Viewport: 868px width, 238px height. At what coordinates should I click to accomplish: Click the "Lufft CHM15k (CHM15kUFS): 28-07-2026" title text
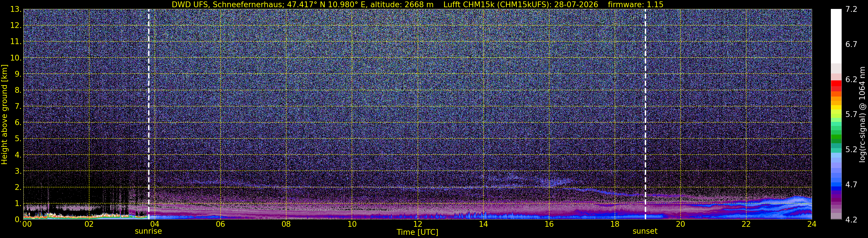(521, 5)
